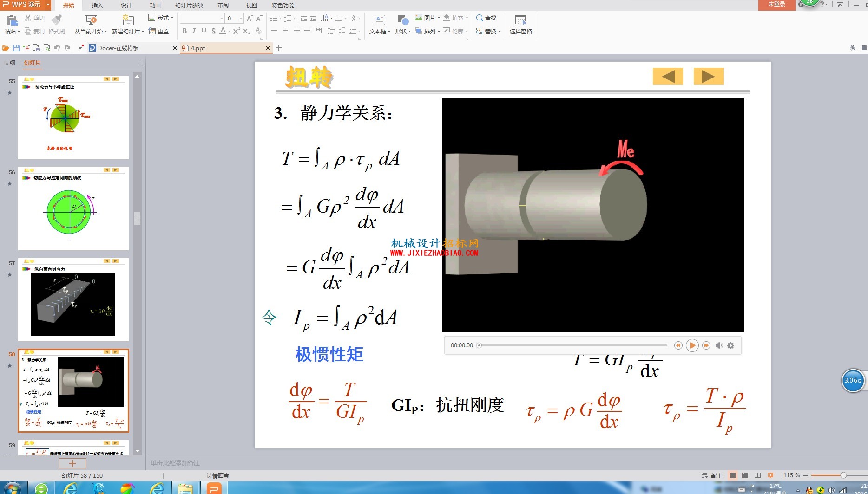Click the 文本框 text box icon

(380, 24)
